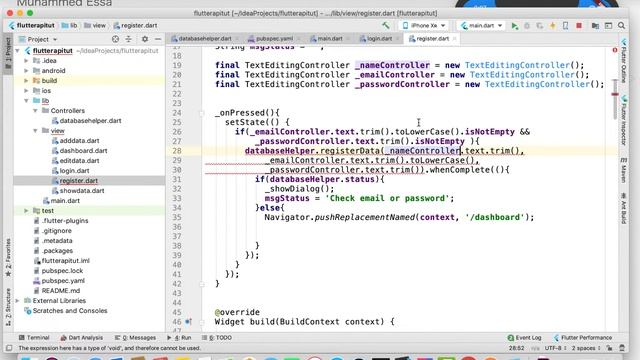
Task: Expand External Libraries node
Action: point(18,300)
